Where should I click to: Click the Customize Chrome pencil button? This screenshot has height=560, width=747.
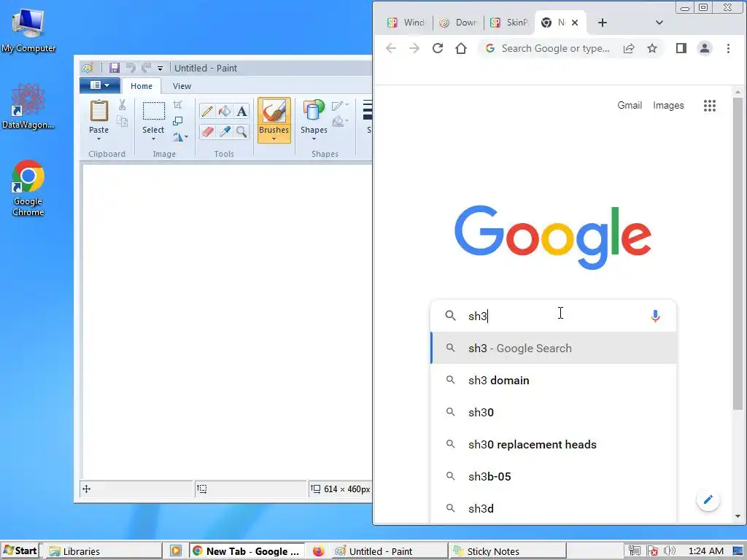pos(708,499)
